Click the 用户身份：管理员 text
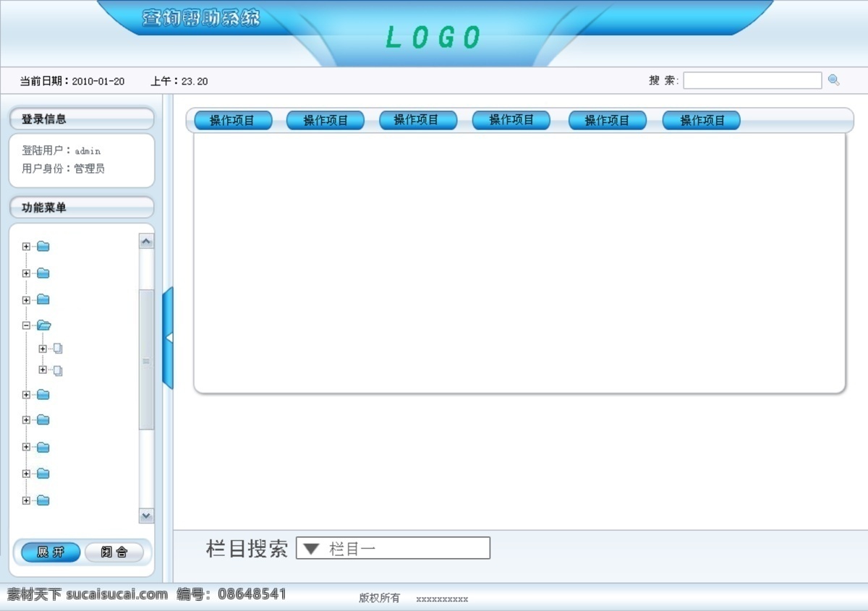 click(x=64, y=168)
